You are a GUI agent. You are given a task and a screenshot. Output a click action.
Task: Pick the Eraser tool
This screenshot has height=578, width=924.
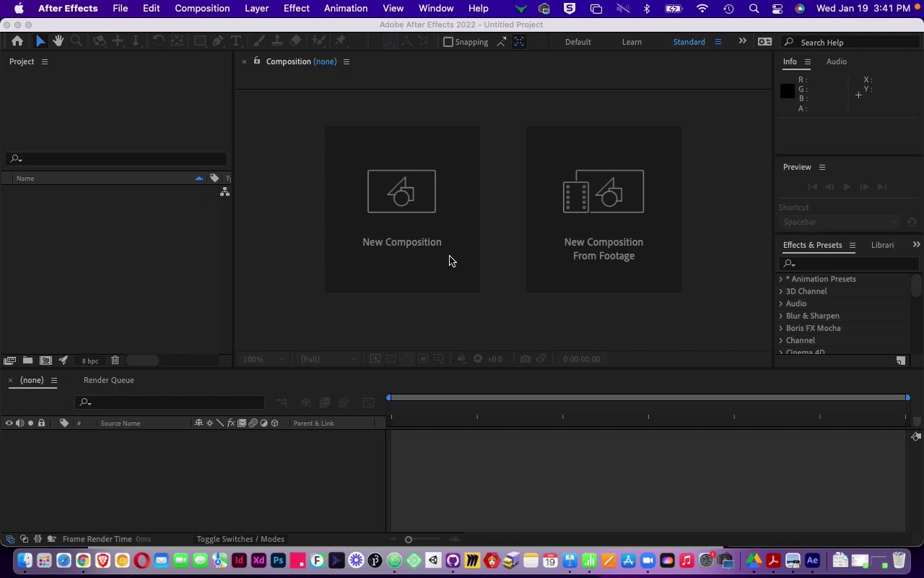(x=295, y=41)
